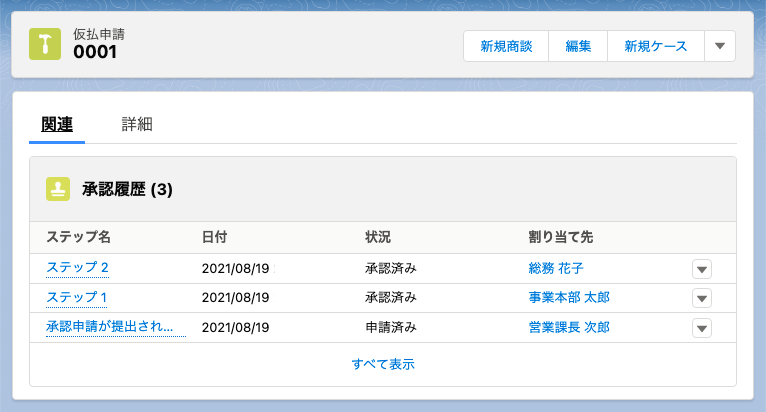Click the 承認履歴 (3) heading
The width and height of the screenshot is (766, 412).
[x=127, y=189]
